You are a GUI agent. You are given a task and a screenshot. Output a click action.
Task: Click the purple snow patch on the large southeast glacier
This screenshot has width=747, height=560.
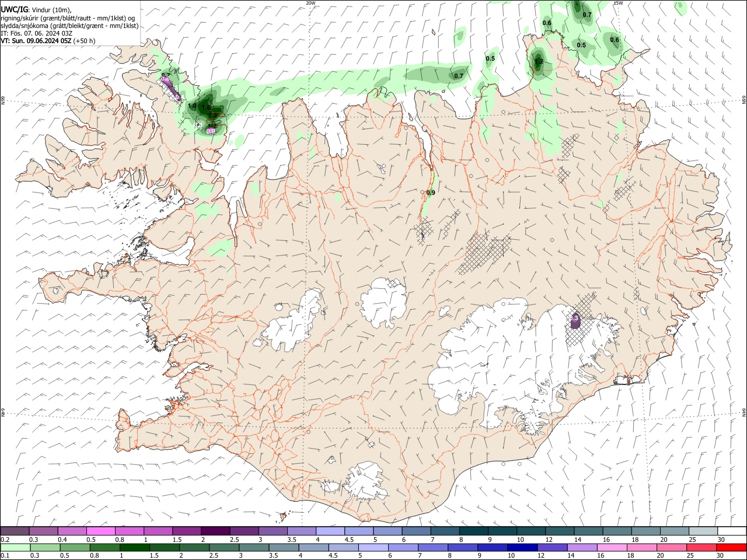coord(575,320)
